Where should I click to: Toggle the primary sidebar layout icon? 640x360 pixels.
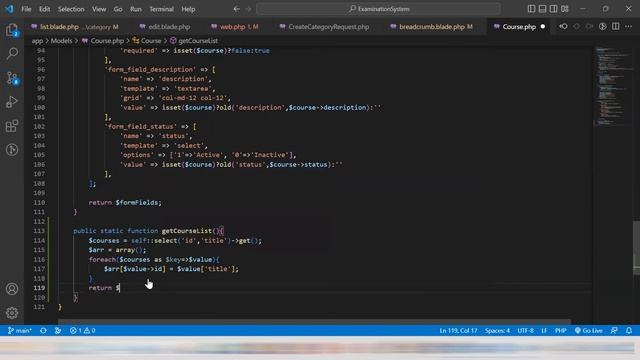[x=531, y=9]
